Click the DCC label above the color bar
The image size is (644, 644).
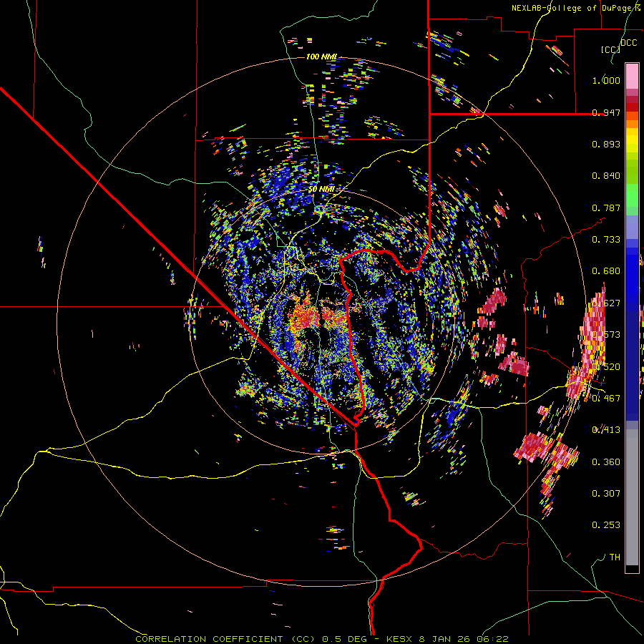(629, 43)
